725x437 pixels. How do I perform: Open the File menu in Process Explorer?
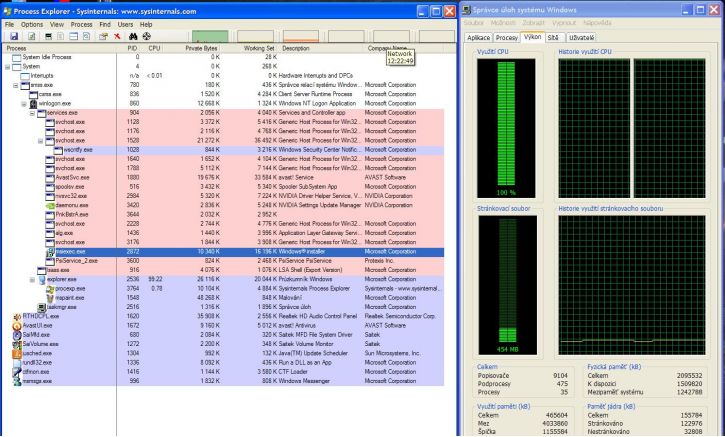[x=9, y=25]
